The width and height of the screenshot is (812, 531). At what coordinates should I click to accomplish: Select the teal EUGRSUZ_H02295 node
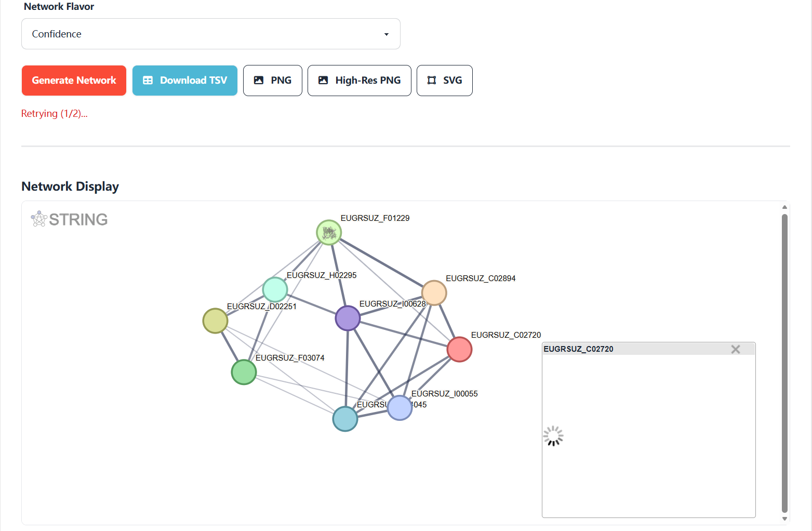(275, 290)
